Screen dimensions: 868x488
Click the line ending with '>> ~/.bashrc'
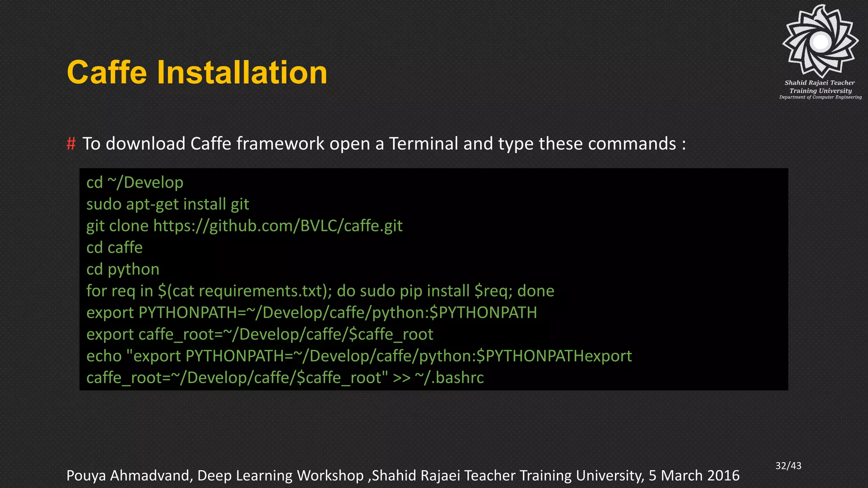coord(285,378)
